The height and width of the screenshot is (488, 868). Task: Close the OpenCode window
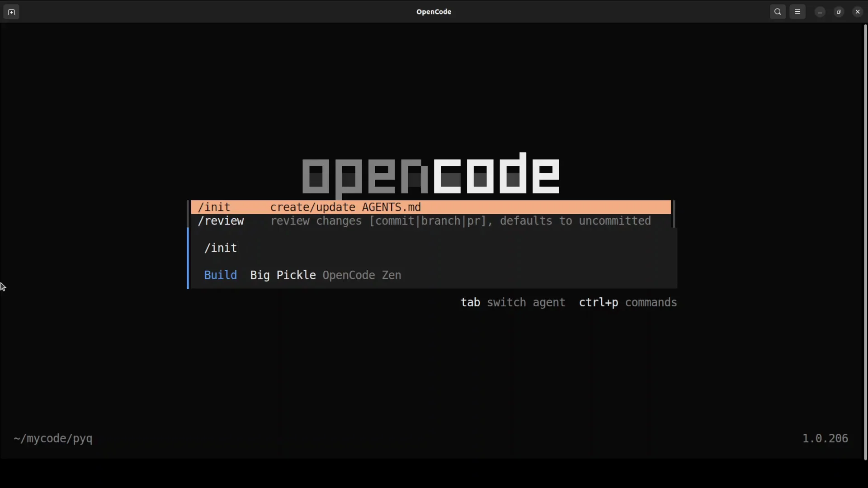(858, 12)
